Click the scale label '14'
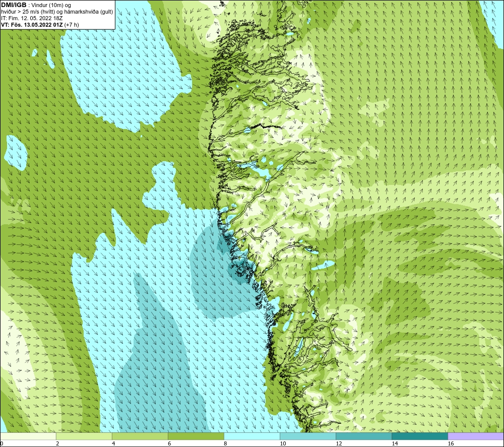 pyautogui.click(x=395, y=444)
